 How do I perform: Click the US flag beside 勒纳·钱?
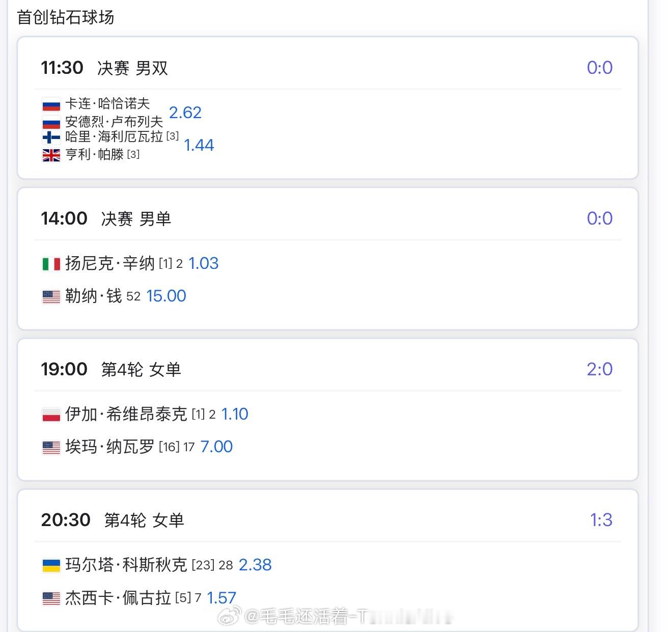coord(51,296)
